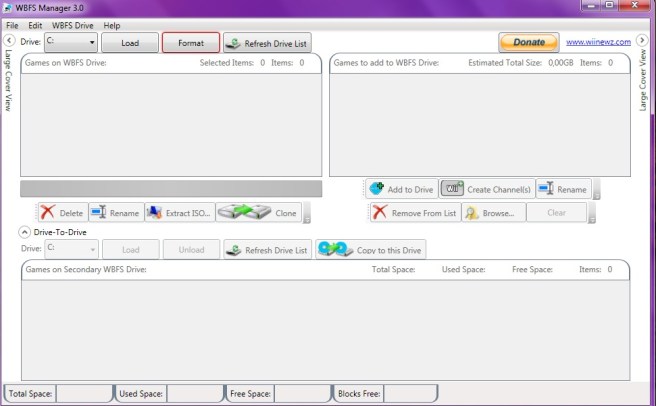
Task: Click the Refresh Drive List button at top
Action: point(267,43)
